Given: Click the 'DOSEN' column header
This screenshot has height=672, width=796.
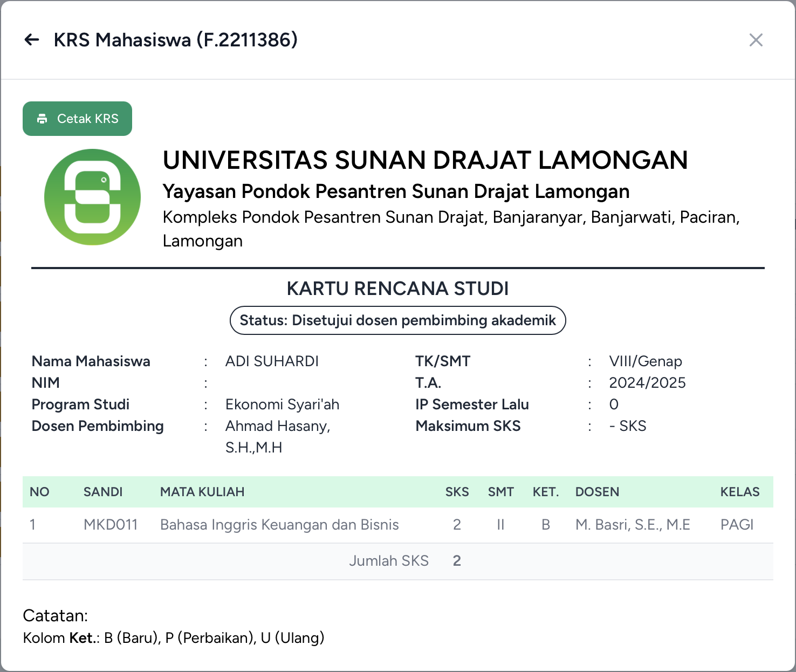Looking at the screenshot, I should 597,492.
